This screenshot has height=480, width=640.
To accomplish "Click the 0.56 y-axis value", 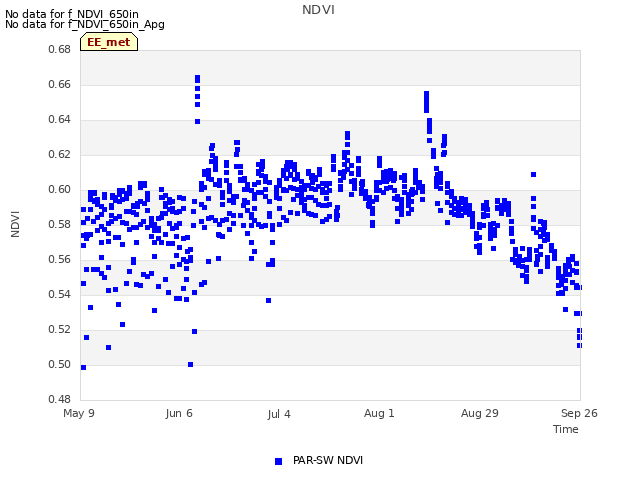I will pyautogui.click(x=60, y=260).
